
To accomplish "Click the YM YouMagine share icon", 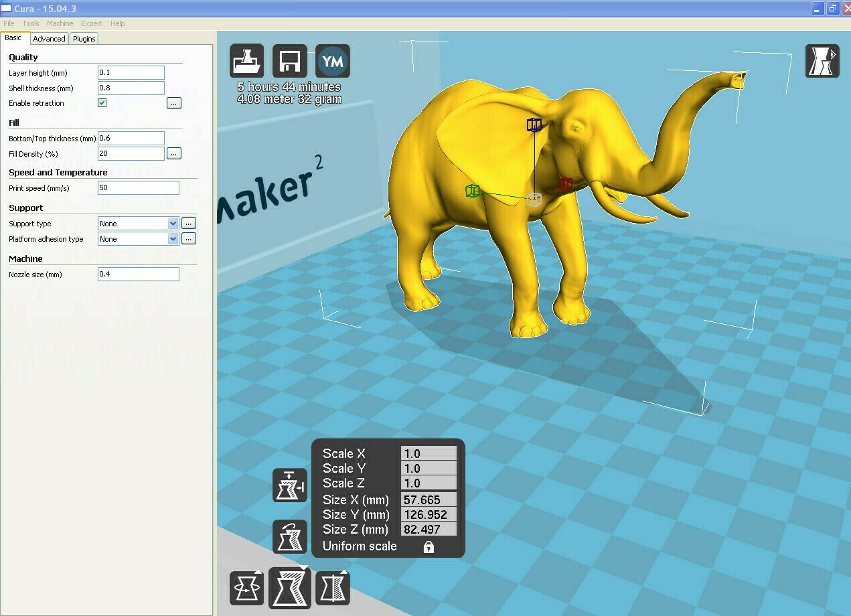I will (x=333, y=62).
